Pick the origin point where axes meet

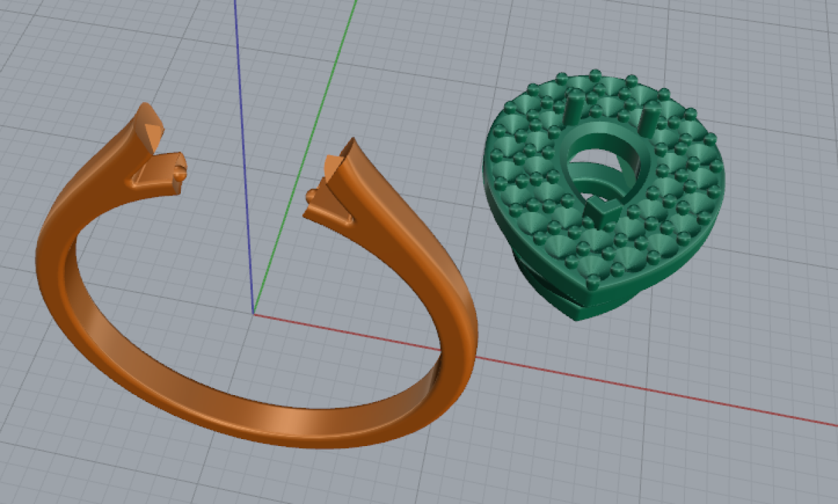tap(253, 313)
